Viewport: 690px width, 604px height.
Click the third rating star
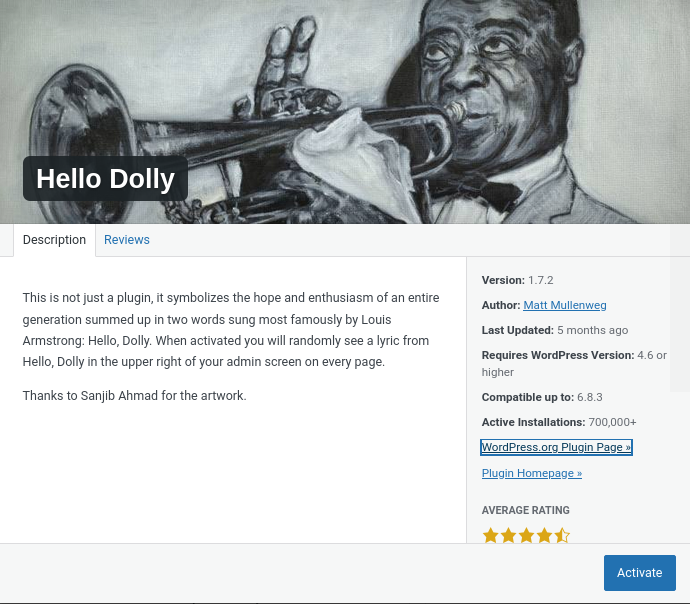point(527,535)
